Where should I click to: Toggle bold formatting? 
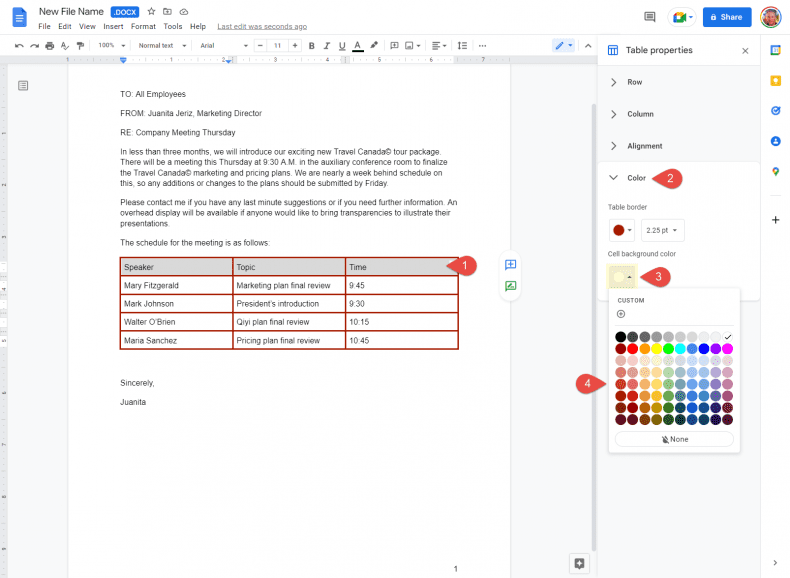[x=311, y=46]
